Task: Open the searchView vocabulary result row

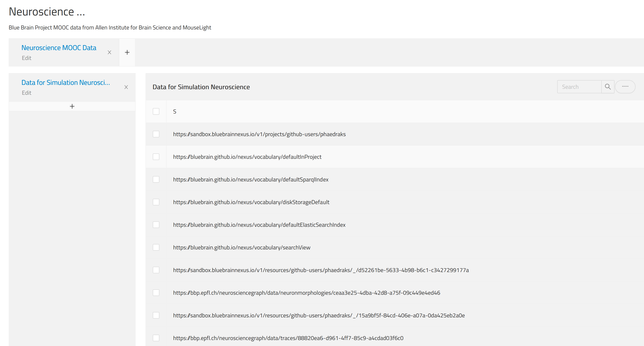Action: click(241, 247)
